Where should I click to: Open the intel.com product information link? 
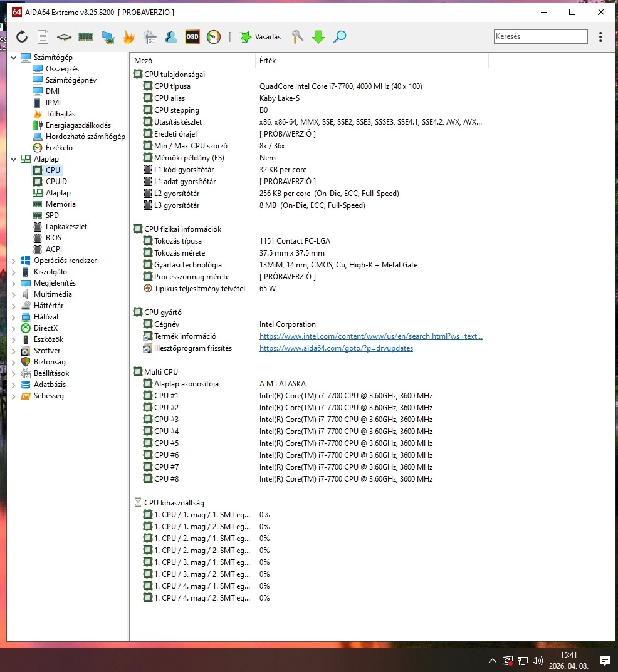pyautogui.click(x=370, y=336)
